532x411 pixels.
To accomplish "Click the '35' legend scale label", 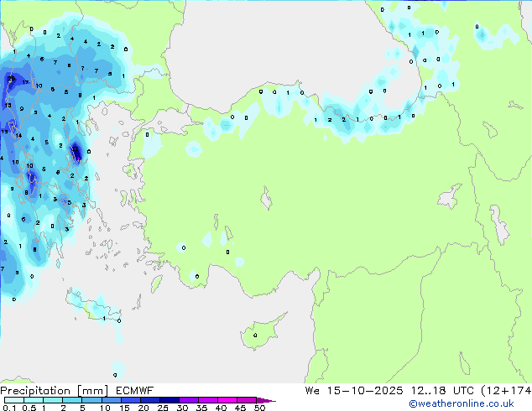I will click(201, 408).
